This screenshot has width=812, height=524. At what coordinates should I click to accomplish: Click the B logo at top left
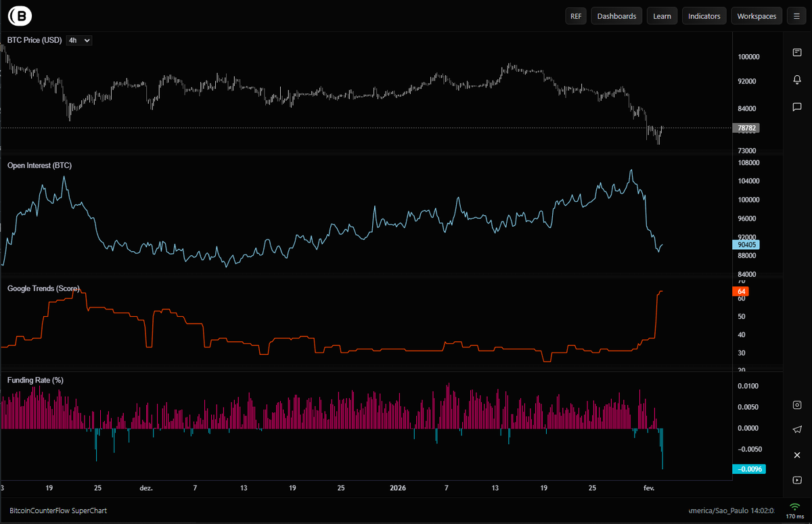(x=20, y=15)
